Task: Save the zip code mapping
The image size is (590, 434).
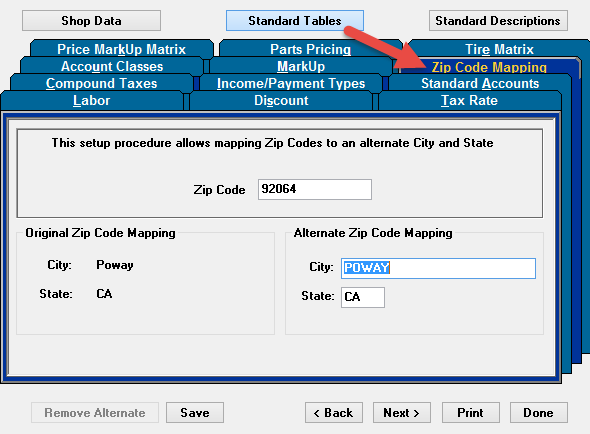Action: click(x=195, y=413)
